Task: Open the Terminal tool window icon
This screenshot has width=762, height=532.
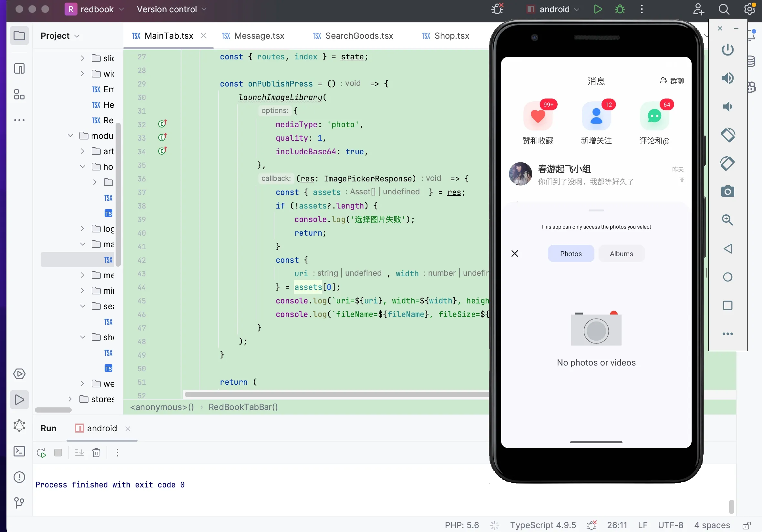Action: pos(19,451)
